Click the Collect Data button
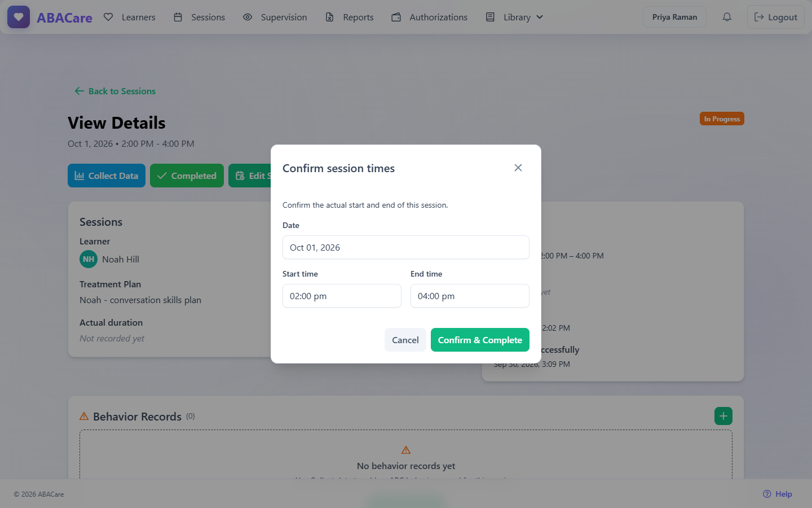The width and height of the screenshot is (812, 508). [x=107, y=176]
